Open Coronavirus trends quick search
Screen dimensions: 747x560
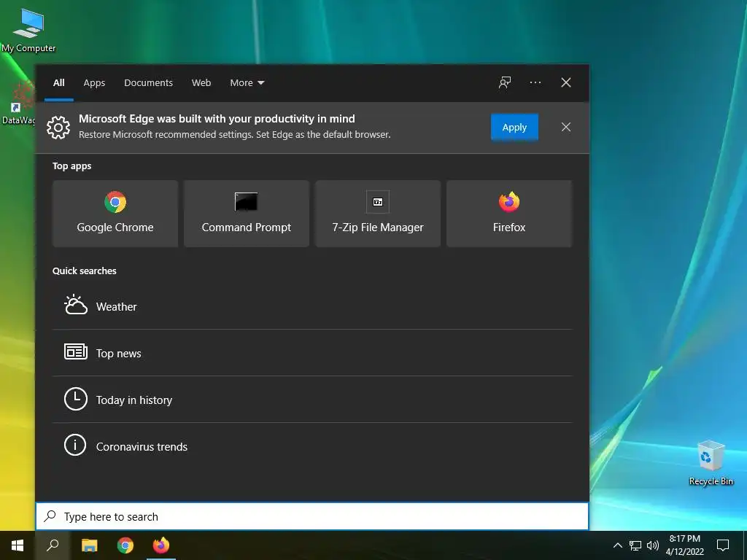tap(312, 446)
